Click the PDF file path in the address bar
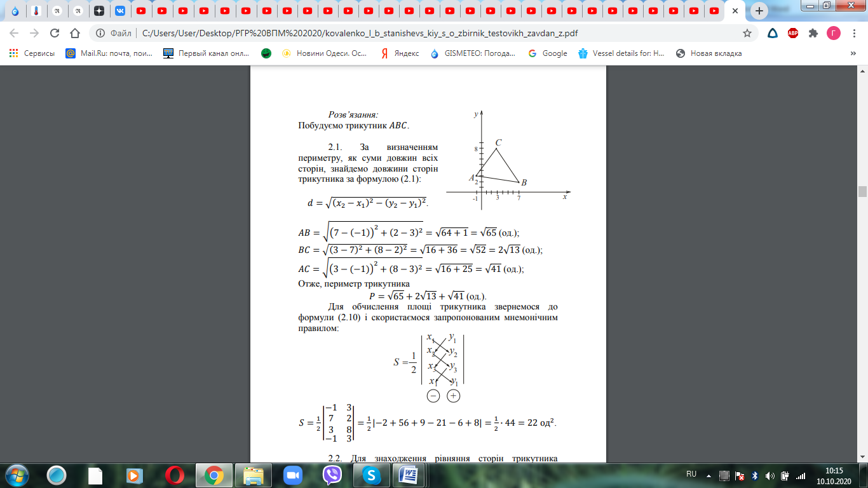 pos(360,33)
